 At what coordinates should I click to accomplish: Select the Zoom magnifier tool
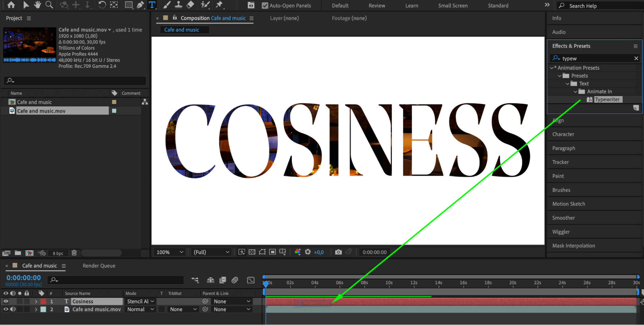tap(49, 5)
